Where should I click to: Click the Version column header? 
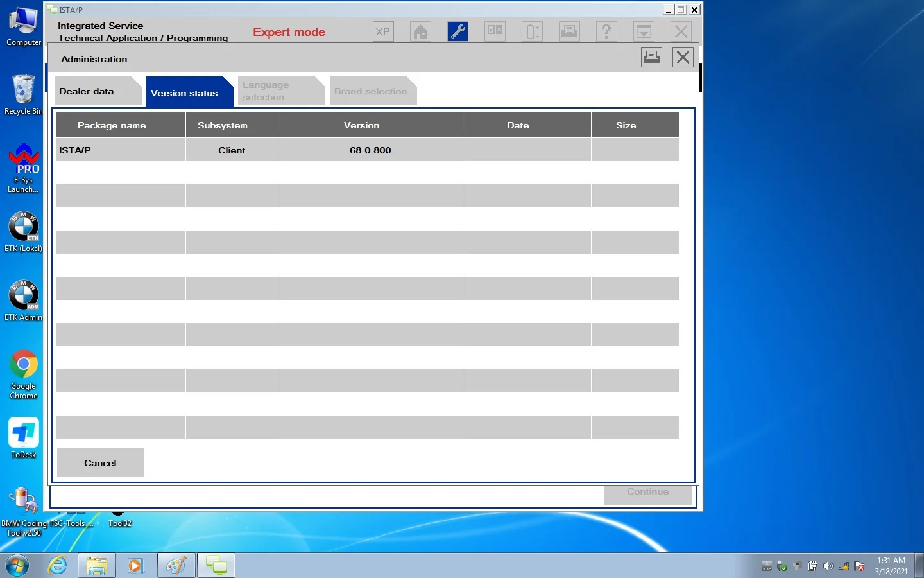point(370,125)
